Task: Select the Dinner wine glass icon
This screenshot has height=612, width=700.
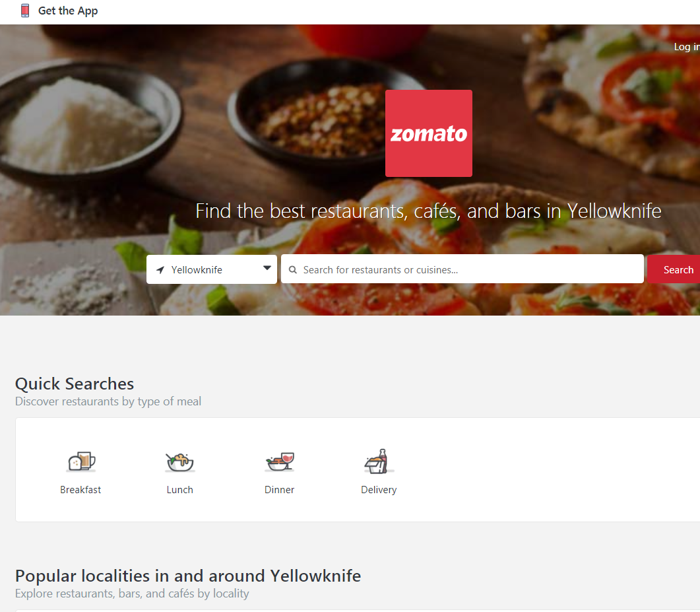Action: click(279, 461)
